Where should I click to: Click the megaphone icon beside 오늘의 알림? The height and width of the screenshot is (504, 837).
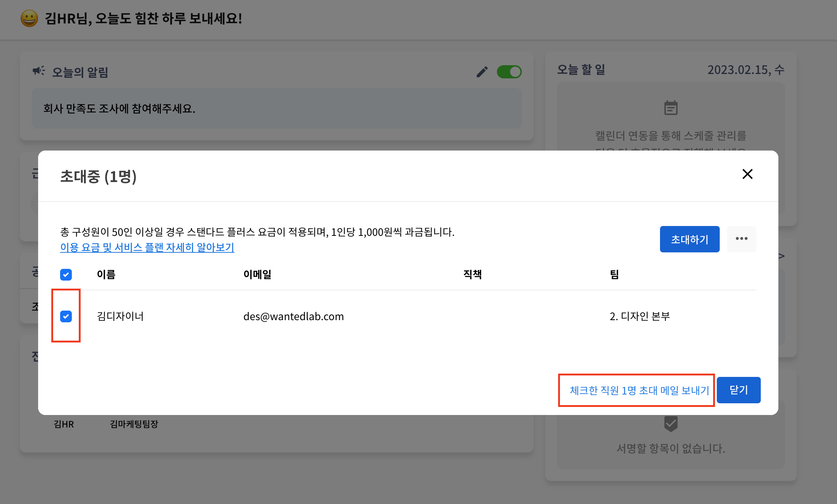coord(38,71)
